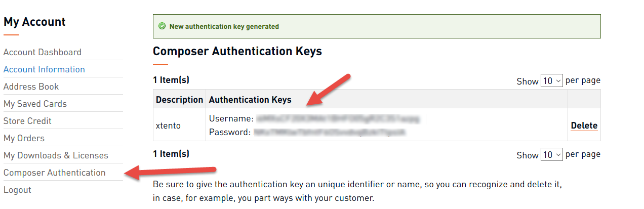Image resolution: width=644 pixels, height=209 pixels.
Task: Open My Downloads & Licenses
Action: [x=56, y=155]
